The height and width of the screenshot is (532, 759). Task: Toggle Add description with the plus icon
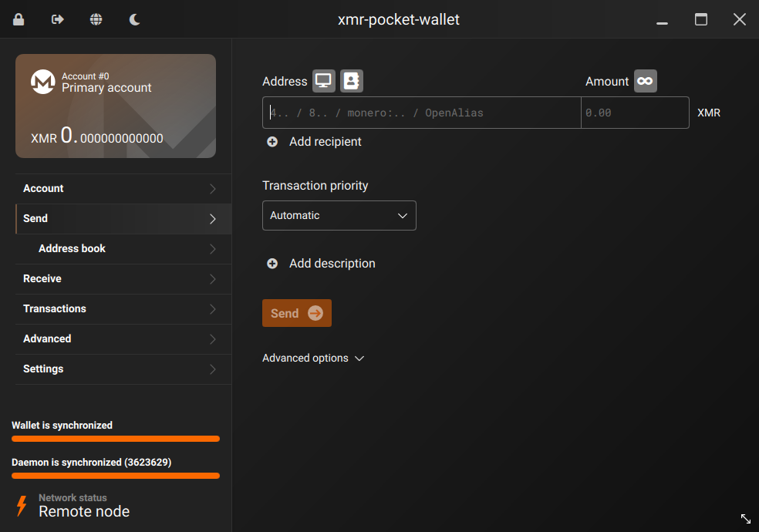pyautogui.click(x=272, y=263)
